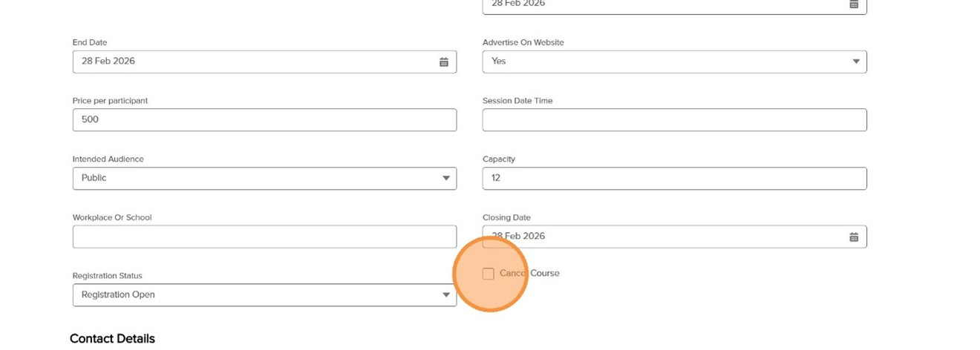Click the Contact Details section heading
The height and width of the screenshot is (350, 980).
pyautogui.click(x=112, y=339)
